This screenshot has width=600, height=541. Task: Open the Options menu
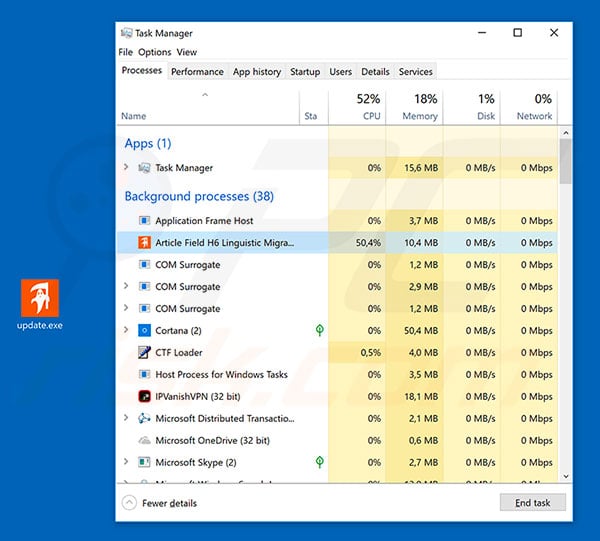[155, 52]
